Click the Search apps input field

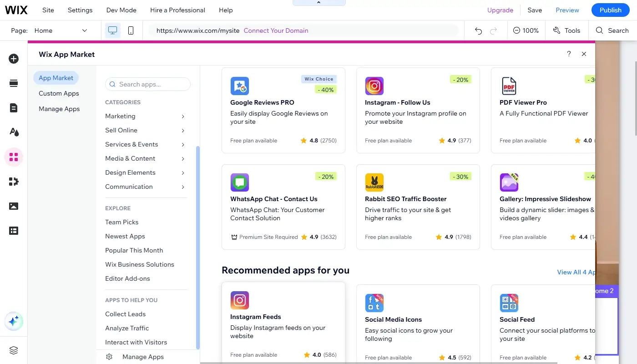[147, 84]
